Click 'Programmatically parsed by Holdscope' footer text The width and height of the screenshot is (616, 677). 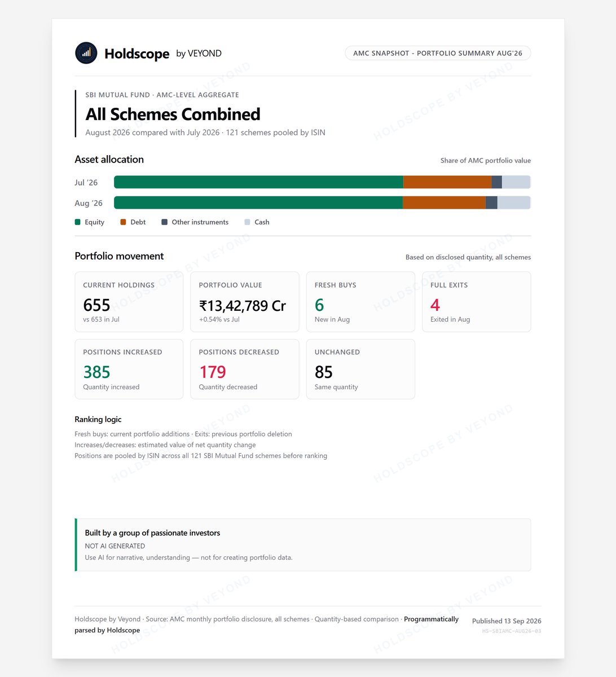coord(266,625)
